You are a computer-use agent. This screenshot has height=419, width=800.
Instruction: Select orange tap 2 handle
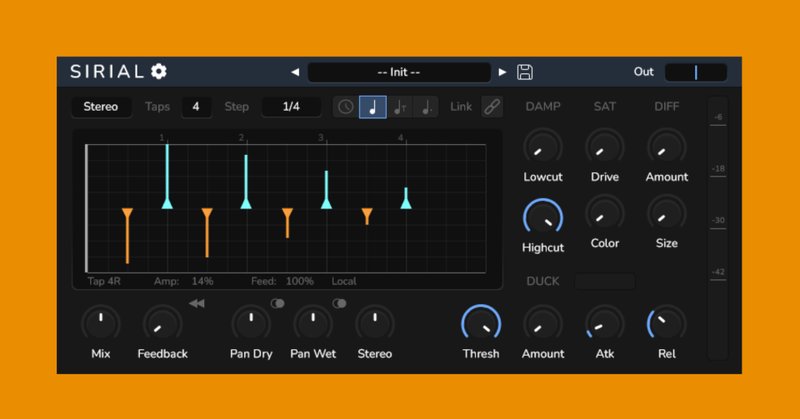click(207, 213)
